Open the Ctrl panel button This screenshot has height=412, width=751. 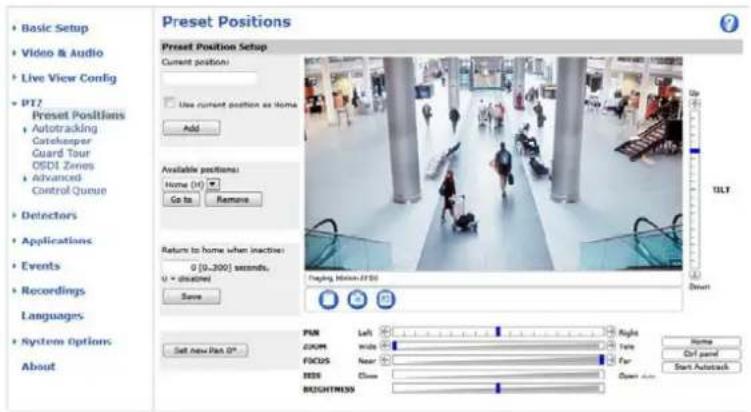(701, 354)
